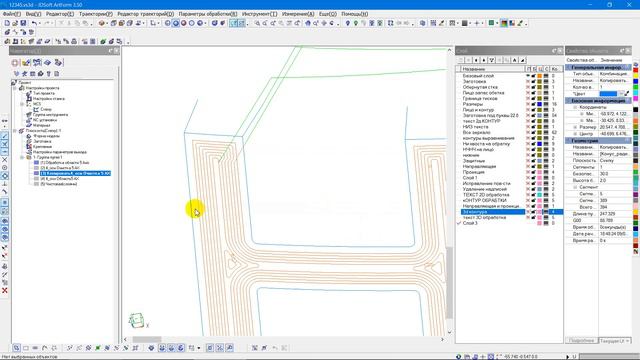640x360 pixels.
Task: Click the view axis cube in viewport corner
Action: (x=137, y=320)
